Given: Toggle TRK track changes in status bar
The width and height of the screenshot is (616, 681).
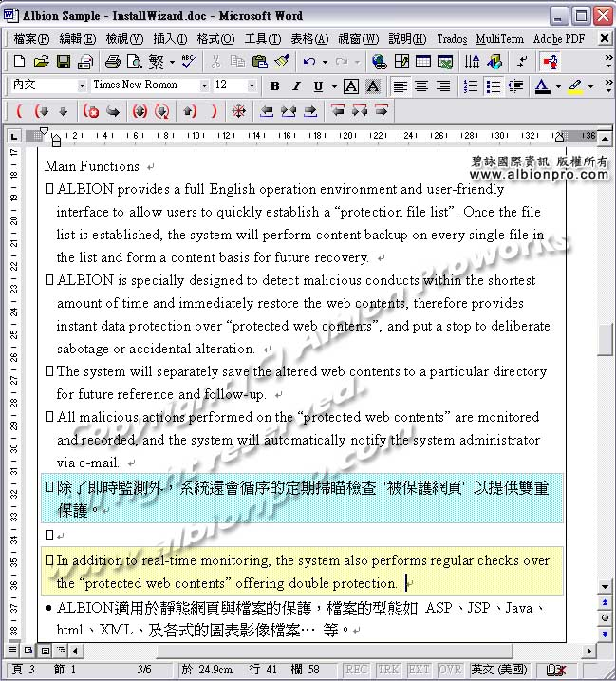Looking at the screenshot, I should pyautogui.click(x=387, y=669).
